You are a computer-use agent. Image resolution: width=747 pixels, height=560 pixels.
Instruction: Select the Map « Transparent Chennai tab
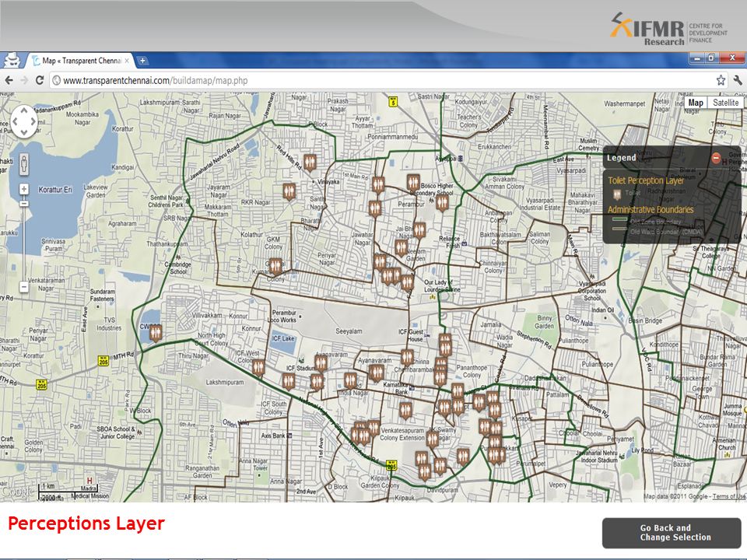click(80, 61)
